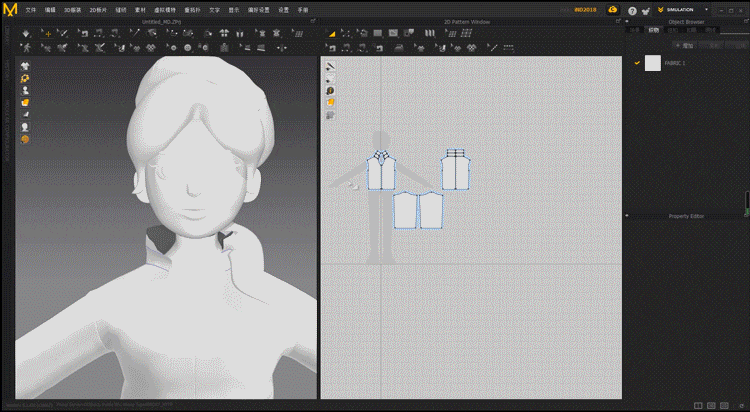Click the yellow shirt icon in 2D window sidebar

[330, 102]
